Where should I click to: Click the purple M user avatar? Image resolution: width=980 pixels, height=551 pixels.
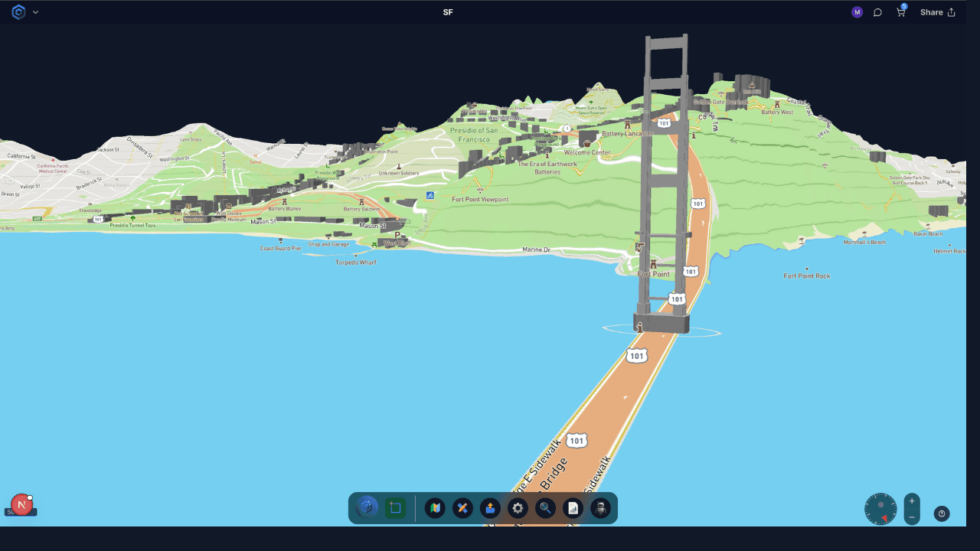coord(857,12)
